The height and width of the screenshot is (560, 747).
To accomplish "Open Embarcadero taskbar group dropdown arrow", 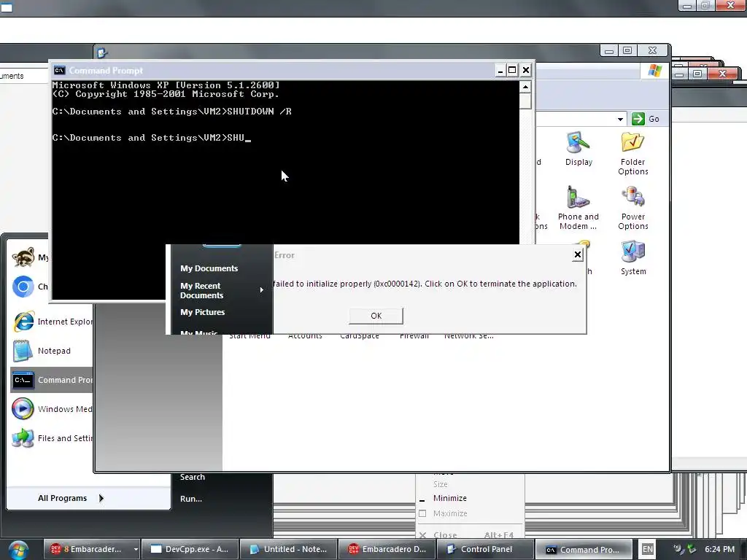I will pyautogui.click(x=136, y=549).
